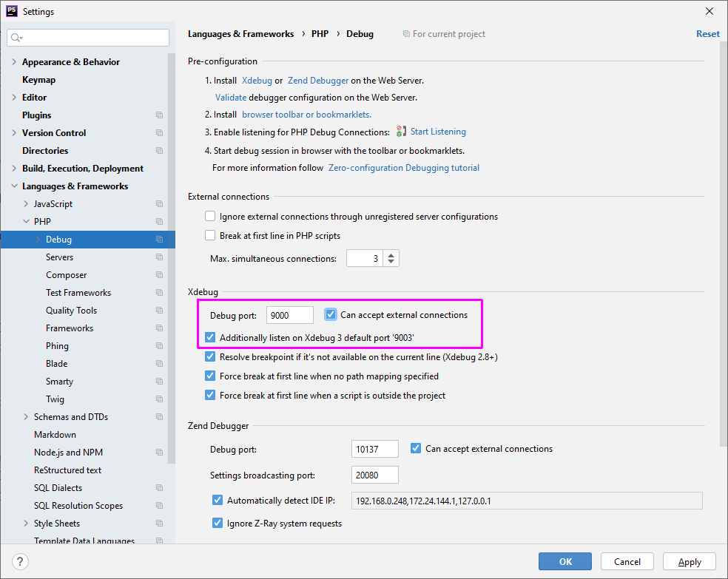This screenshot has height=579, width=728.
Task: Click the project-level icon beside Servers
Action: click(159, 257)
